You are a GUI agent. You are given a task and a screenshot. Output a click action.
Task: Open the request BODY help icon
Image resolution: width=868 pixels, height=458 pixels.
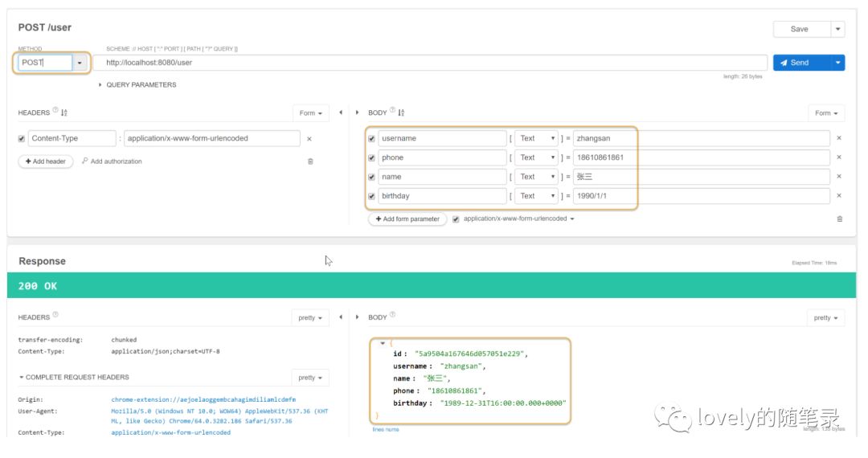coord(392,109)
